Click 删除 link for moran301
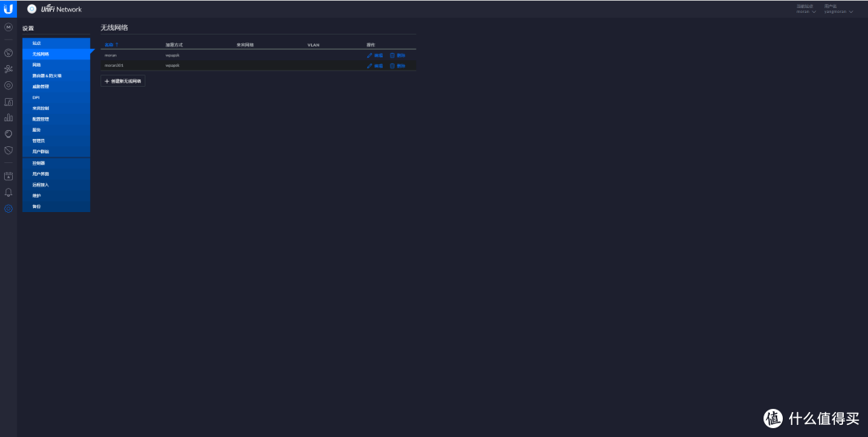The height and width of the screenshot is (437, 868). coord(401,66)
